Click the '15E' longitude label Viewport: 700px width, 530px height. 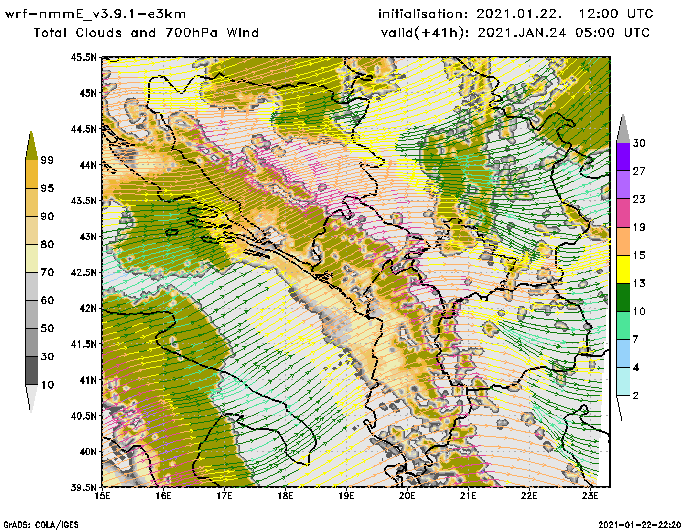click(103, 496)
